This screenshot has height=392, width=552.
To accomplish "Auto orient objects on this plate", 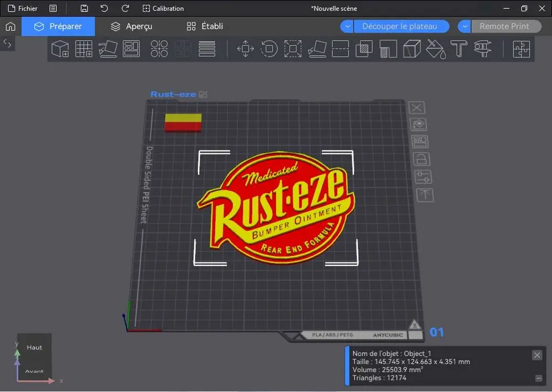I will coord(418,124).
